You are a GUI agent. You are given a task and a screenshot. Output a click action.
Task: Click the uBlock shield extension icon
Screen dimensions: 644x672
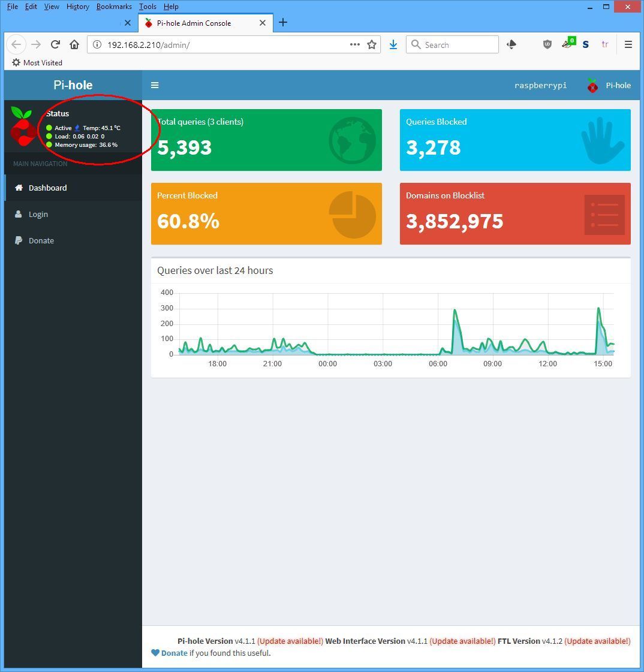547,44
